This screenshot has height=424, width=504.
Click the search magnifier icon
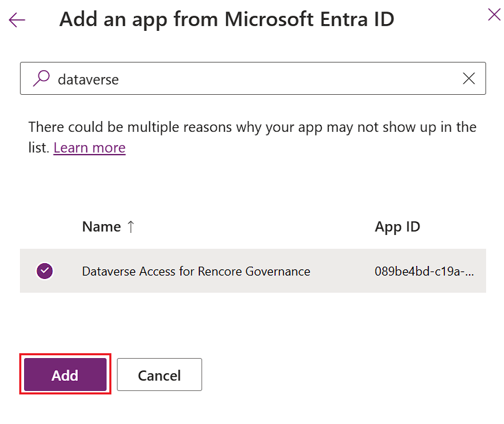[x=41, y=78]
